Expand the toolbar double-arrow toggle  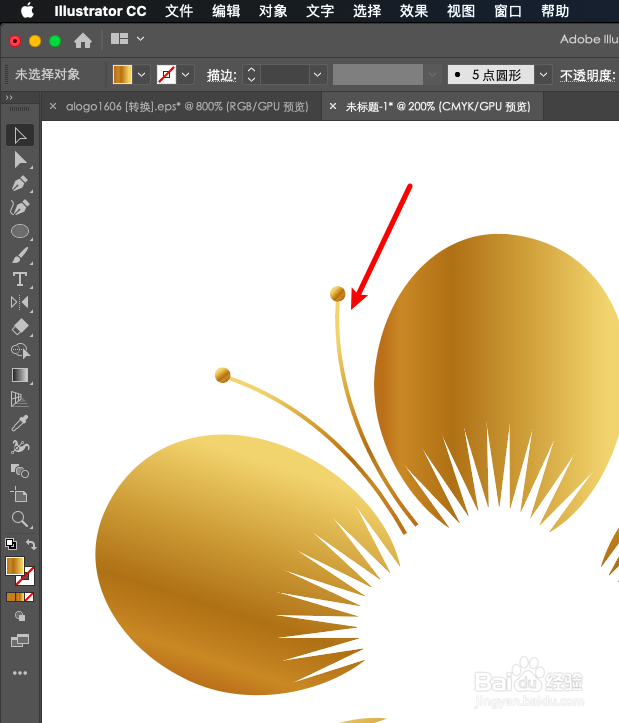coord(9,97)
